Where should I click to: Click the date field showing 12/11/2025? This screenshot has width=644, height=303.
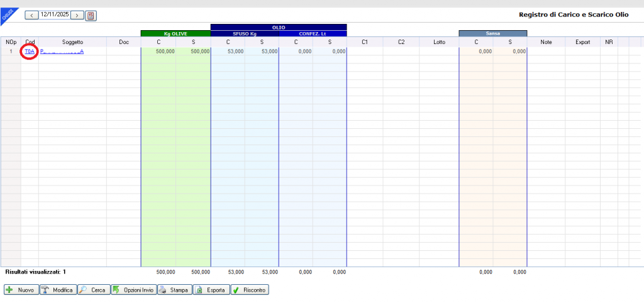55,15
